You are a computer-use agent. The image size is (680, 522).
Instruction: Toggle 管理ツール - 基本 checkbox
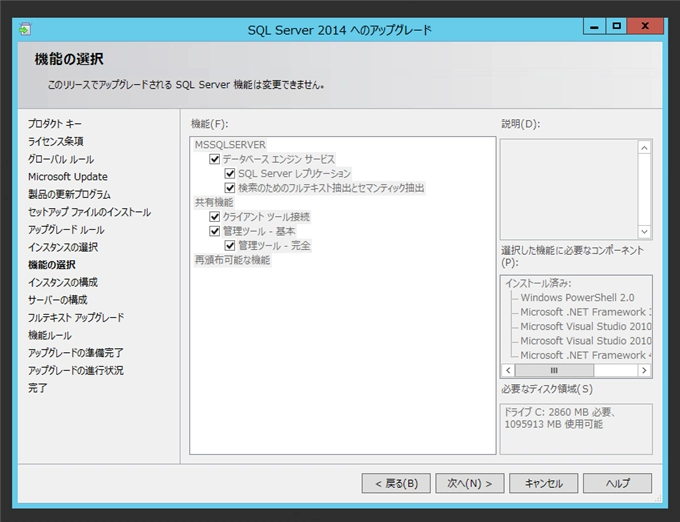[214, 231]
